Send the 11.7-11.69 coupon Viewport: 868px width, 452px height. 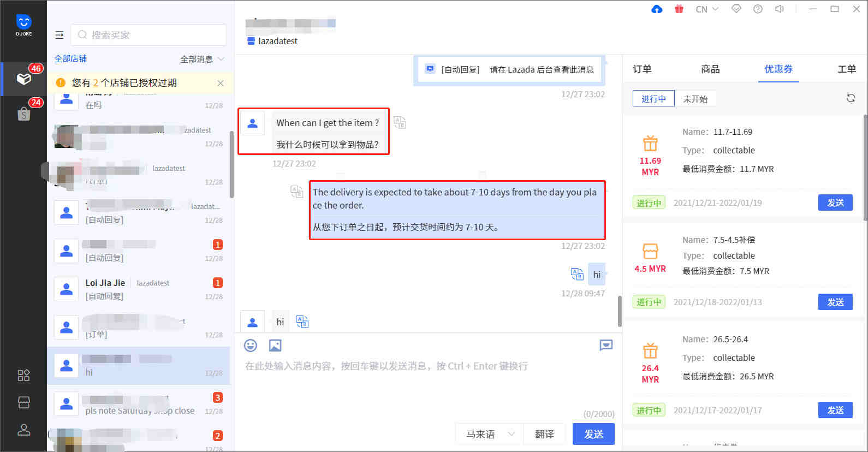tap(835, 203)
